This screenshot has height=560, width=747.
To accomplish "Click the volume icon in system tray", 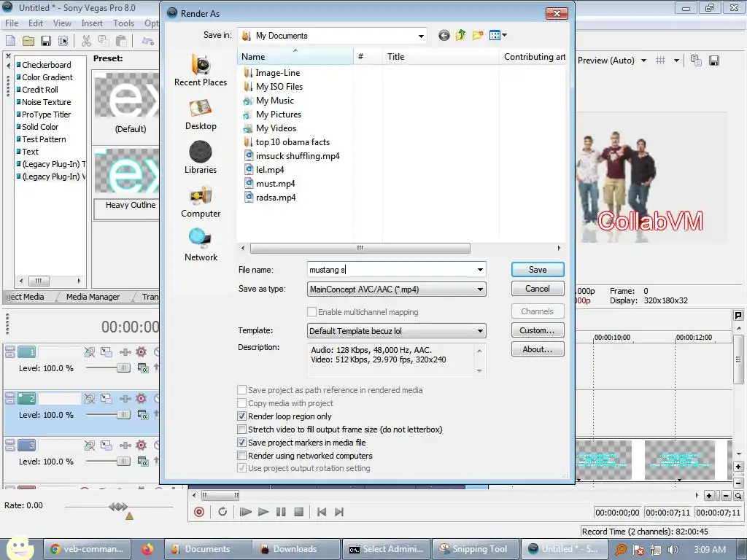I will click(673, 550).
